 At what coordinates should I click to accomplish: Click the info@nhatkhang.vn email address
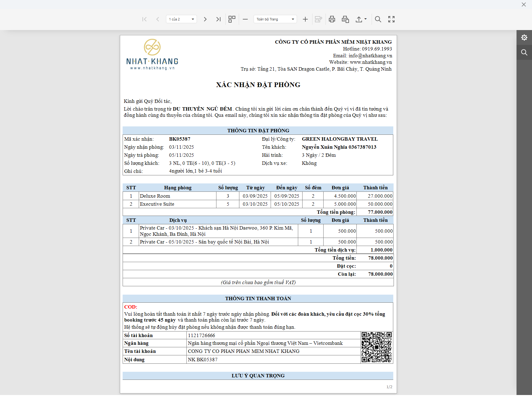[370, 56]
